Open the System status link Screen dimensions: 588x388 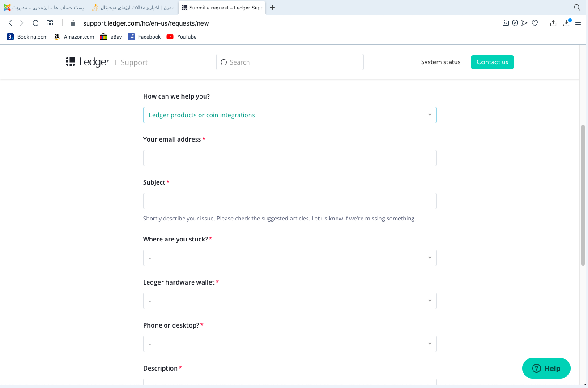tap(440, 62)
